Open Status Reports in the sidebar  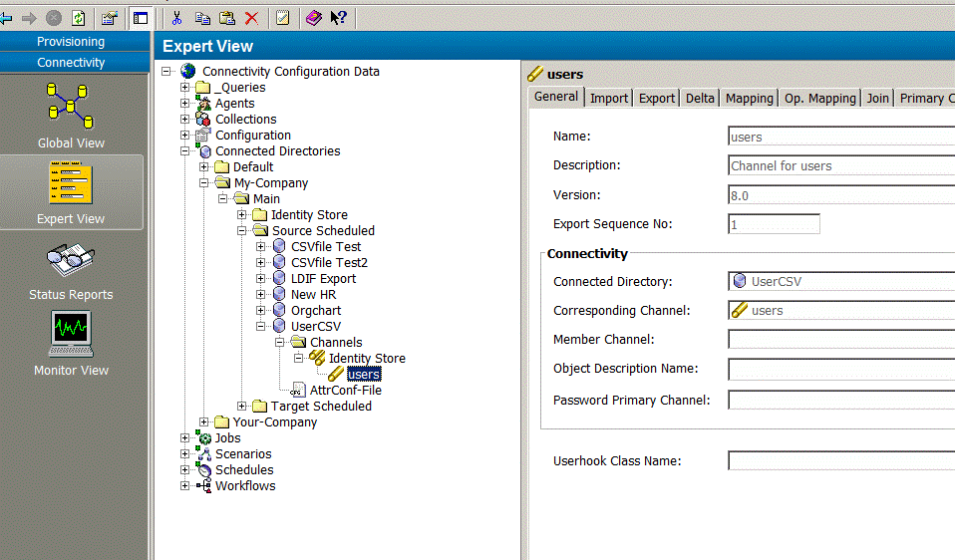pos(71,269)
